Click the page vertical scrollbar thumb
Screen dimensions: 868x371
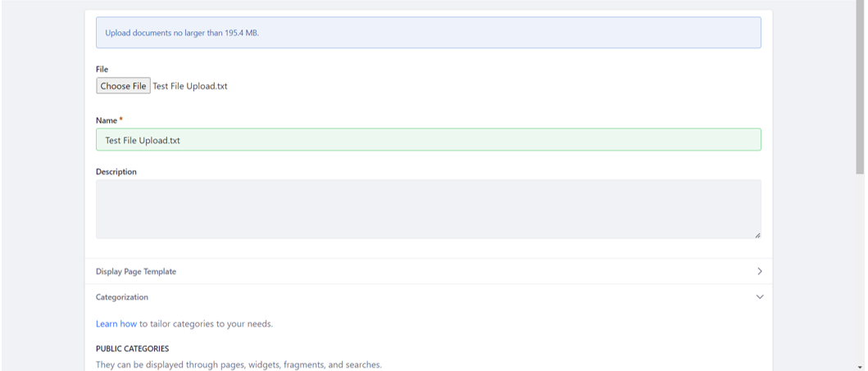860,88
